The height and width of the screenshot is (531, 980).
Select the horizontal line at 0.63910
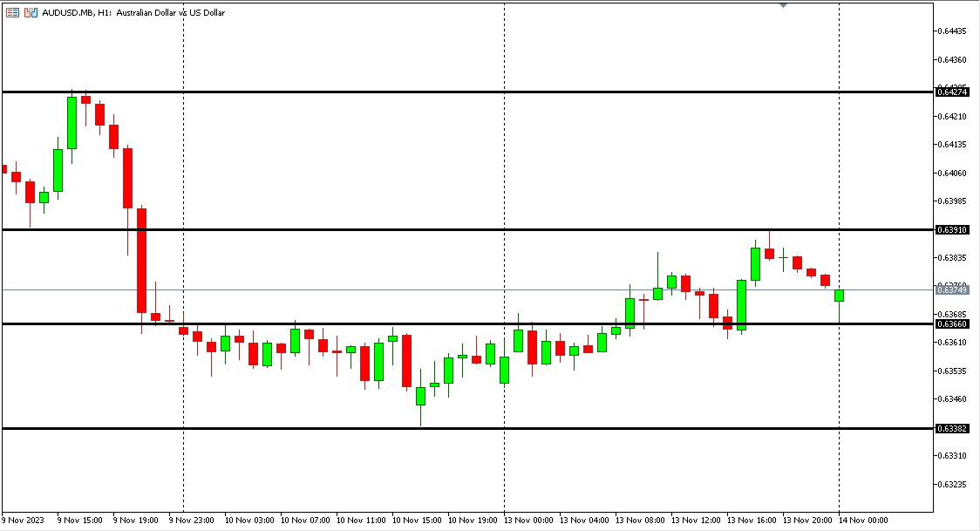pyautogui.click(x=436, y=229)
